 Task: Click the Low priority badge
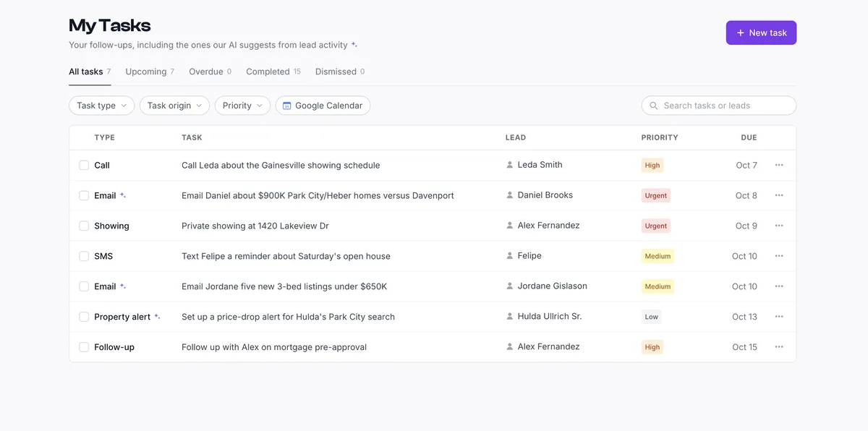point(652,317)
